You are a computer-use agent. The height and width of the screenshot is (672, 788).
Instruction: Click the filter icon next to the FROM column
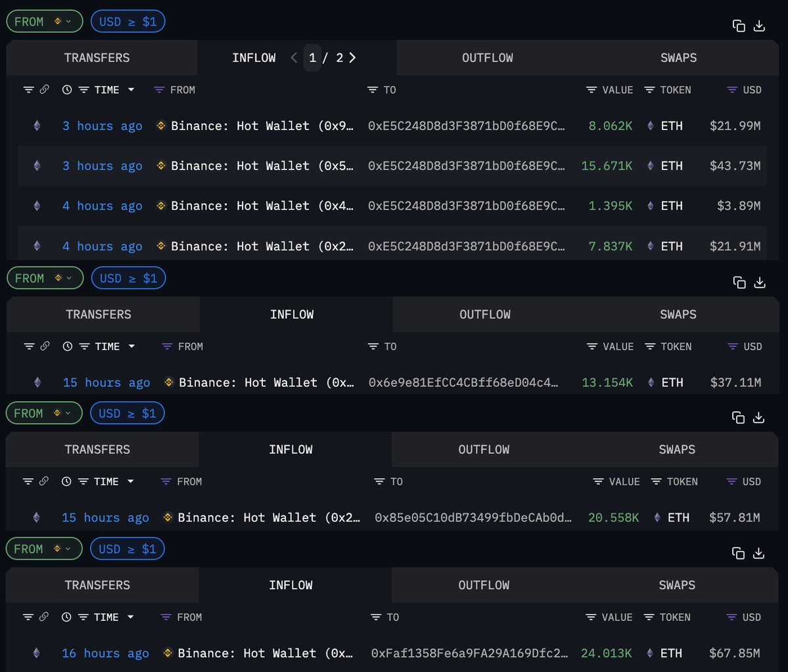point(158,89)
